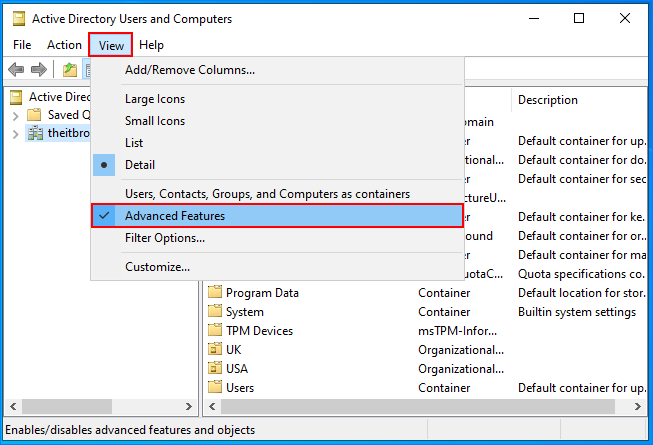Click the theitbros domain icon in tree
Screen dimensions: 653x445
coord(35,133)
